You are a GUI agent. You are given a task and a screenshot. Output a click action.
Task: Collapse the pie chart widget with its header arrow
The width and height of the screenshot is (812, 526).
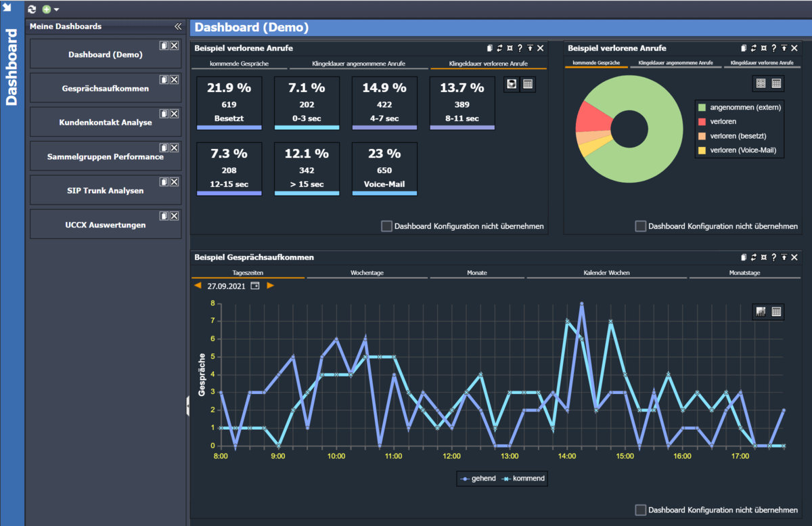tap(784, 48)
